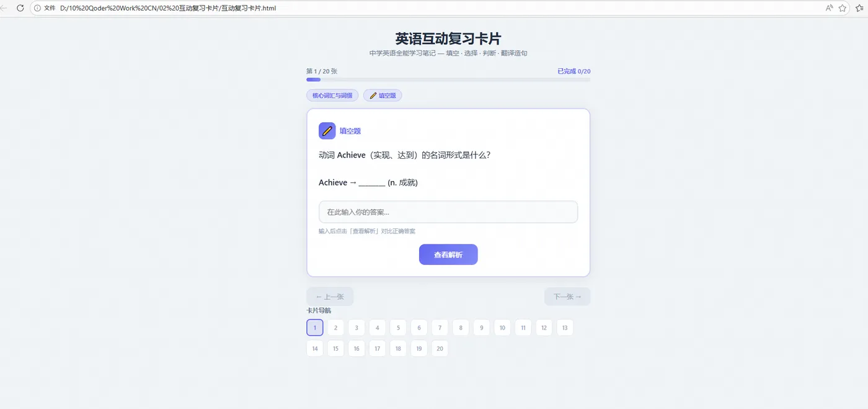Open the read aloud icon in address bar
Viewport: 868px width, 409px height.
[x=829, y=8]
